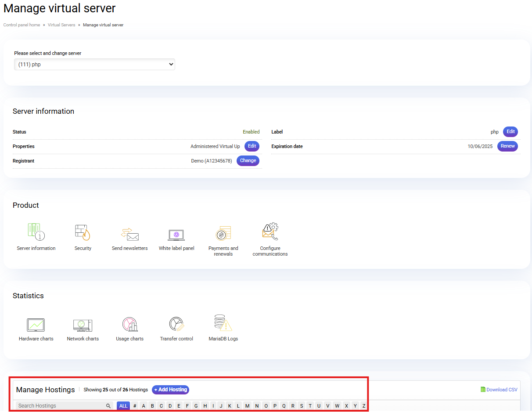Viewport: 532px width, 412px height.
Task: View Hardware charts statistics
Action: (36, 325)
